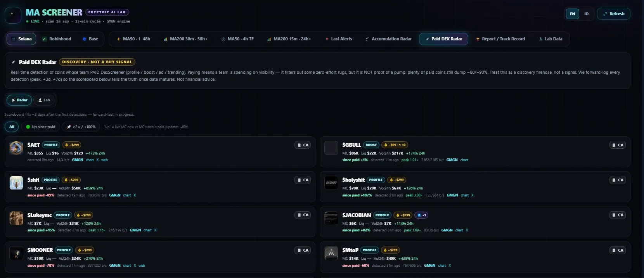Open the $JACOBIAN token avatar
The image size is (644, 278).
[331, 218]
